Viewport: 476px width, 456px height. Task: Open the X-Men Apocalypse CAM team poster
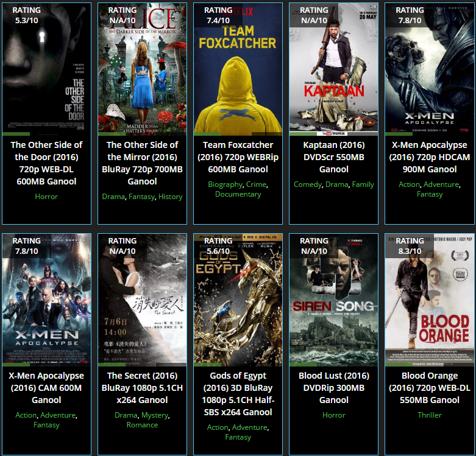coord(46,300)
